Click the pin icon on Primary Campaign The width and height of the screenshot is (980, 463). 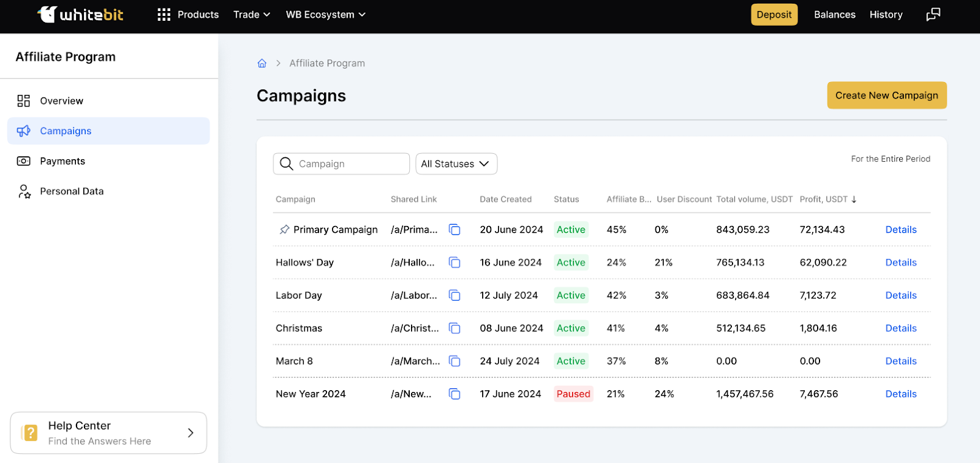click(x=284, y=230)
